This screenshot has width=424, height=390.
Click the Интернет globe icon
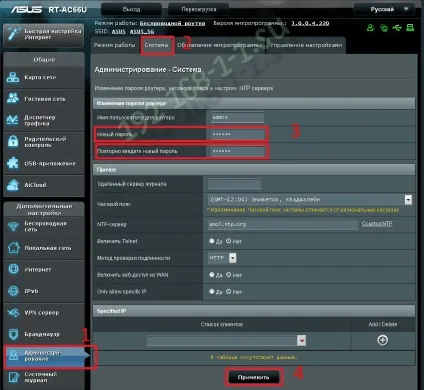tap(13, 269)
